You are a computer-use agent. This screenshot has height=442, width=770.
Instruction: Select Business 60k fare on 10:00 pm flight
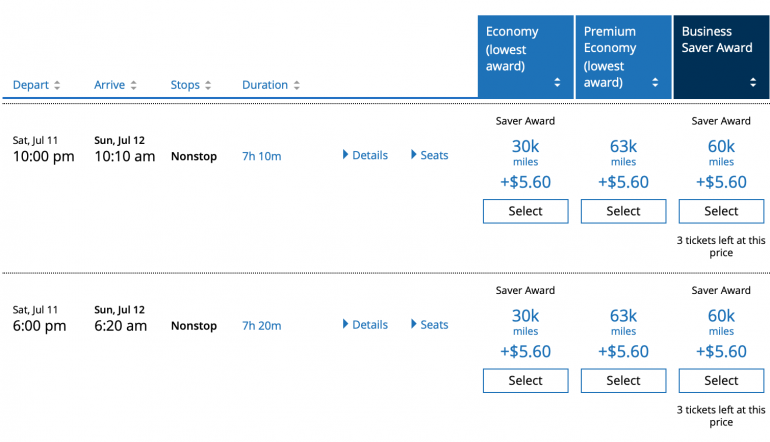click(x=721, y=211)
